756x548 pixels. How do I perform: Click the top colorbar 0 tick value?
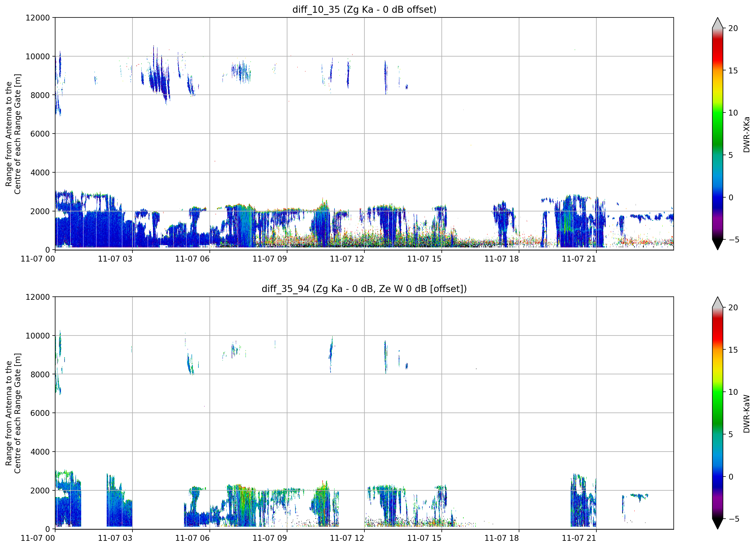(731, 198)
